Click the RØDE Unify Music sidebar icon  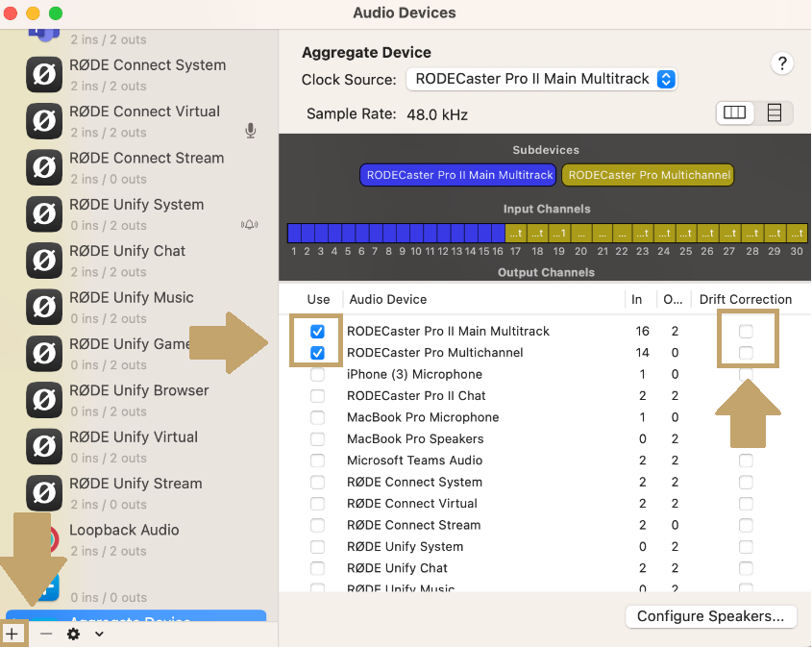pyautogui.click(x=44, y=307)
